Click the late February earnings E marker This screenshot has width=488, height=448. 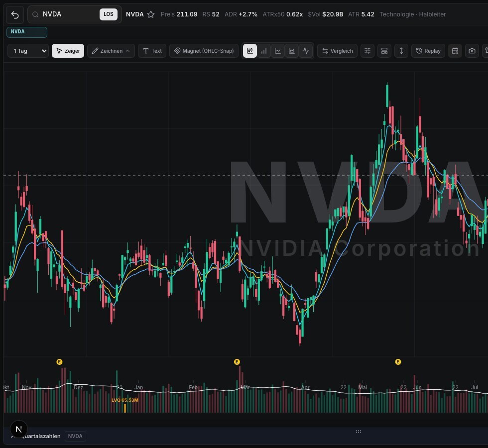[237, 362]
